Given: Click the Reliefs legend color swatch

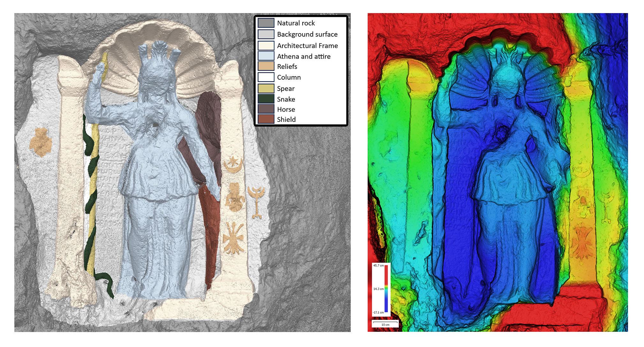Looking at the screenshot, I should [266, 66].
